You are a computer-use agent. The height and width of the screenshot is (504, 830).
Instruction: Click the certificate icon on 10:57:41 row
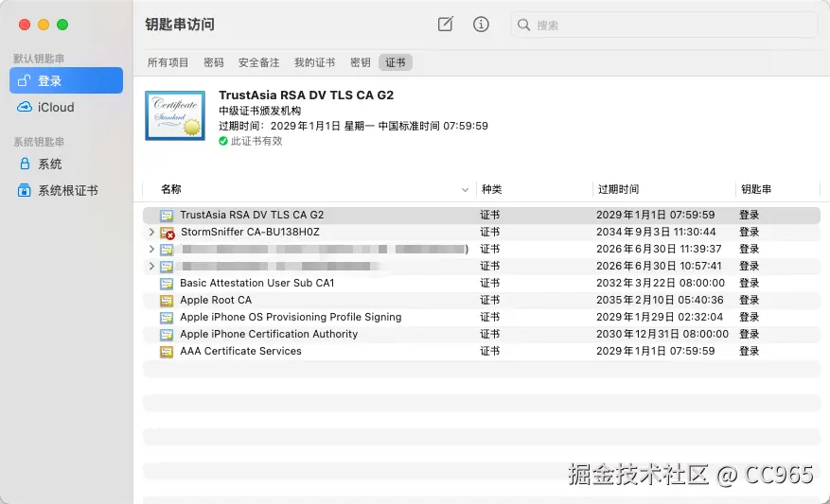pyautogui.click(x=167, y=267)
